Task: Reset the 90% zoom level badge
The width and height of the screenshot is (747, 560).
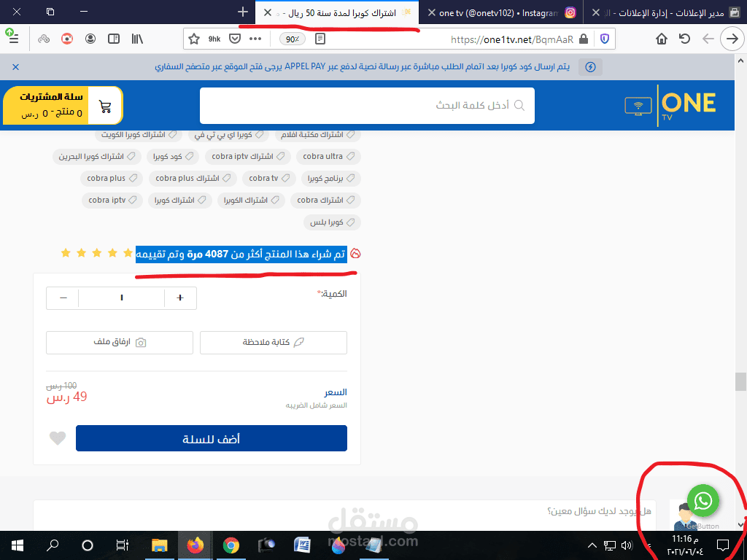Action: pyautogui.click(x=292, y=39)
